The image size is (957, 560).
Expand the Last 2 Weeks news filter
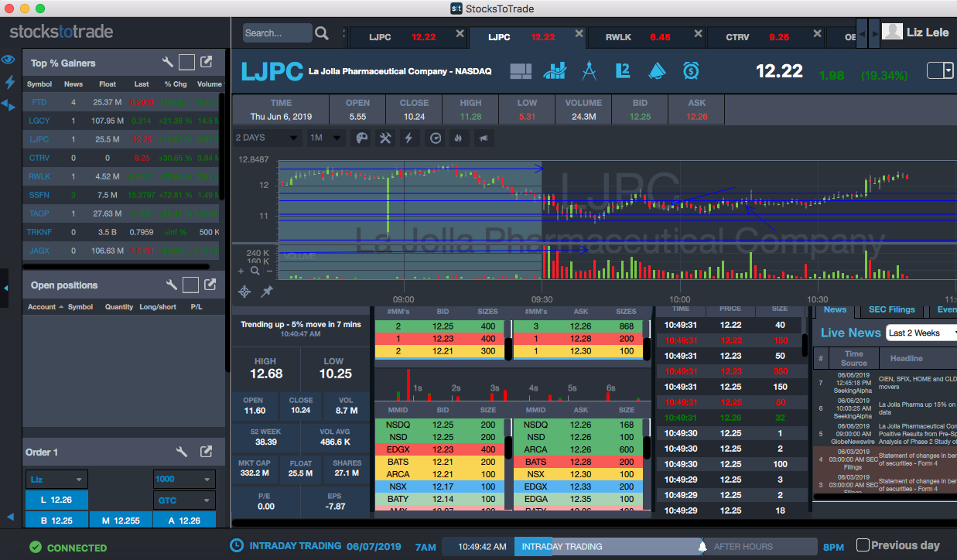click(921, 333)
